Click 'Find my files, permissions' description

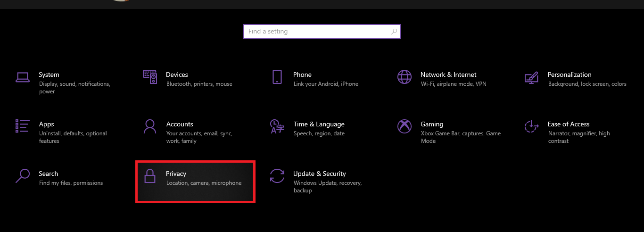pos(71,183)
